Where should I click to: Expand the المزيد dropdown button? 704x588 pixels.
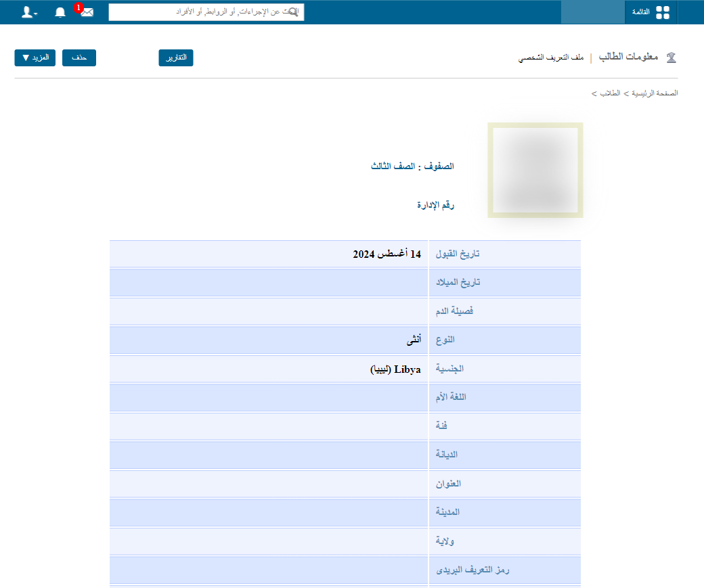coord(35,58)
